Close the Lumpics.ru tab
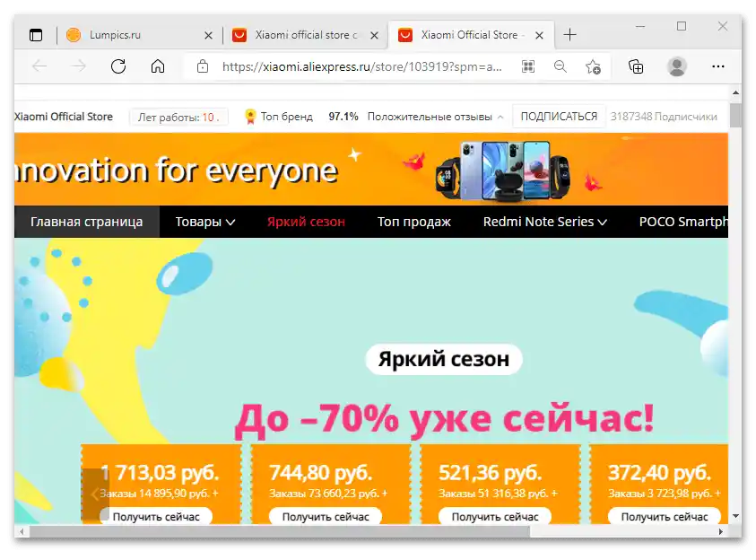This screenshot has height=560, width=756. click(x=208, y=35)
